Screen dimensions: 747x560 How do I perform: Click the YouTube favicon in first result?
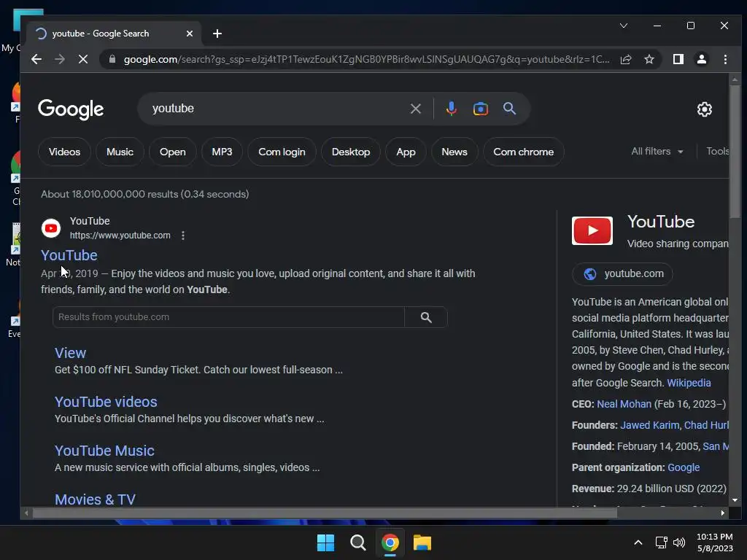[51, 228]
